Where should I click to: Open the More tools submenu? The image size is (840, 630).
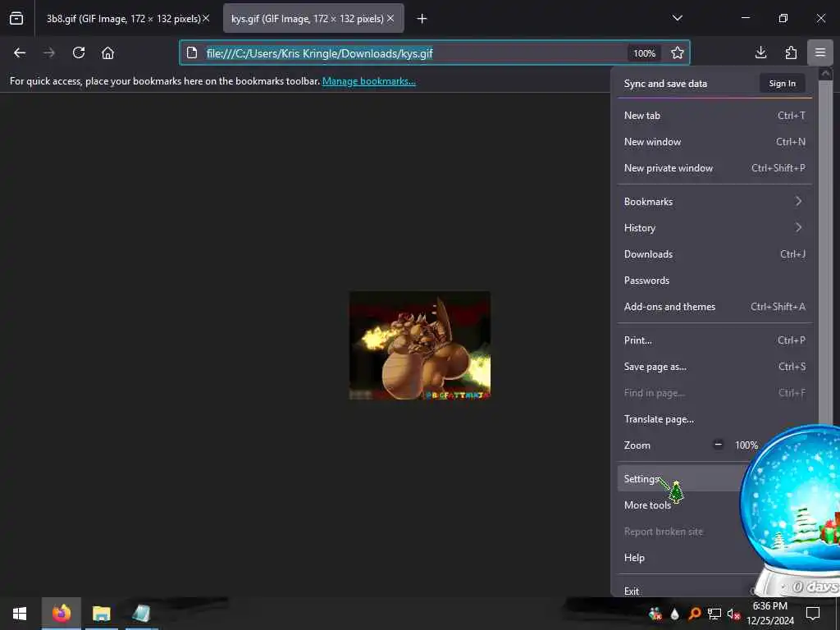[680, 504]
